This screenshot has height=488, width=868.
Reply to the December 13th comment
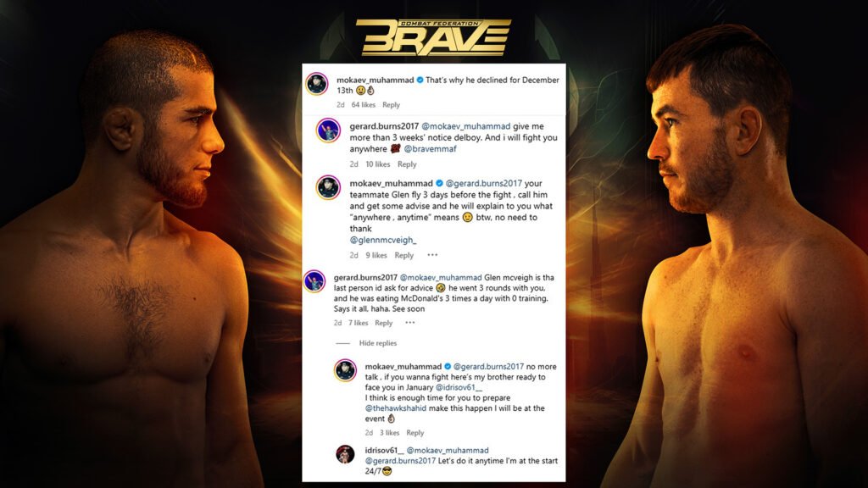pos(391,104)
